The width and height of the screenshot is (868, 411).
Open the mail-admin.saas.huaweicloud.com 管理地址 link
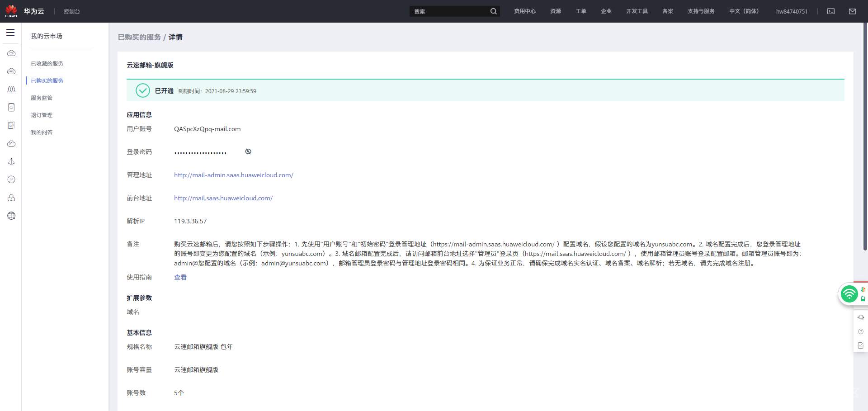(x=234, y=175)
